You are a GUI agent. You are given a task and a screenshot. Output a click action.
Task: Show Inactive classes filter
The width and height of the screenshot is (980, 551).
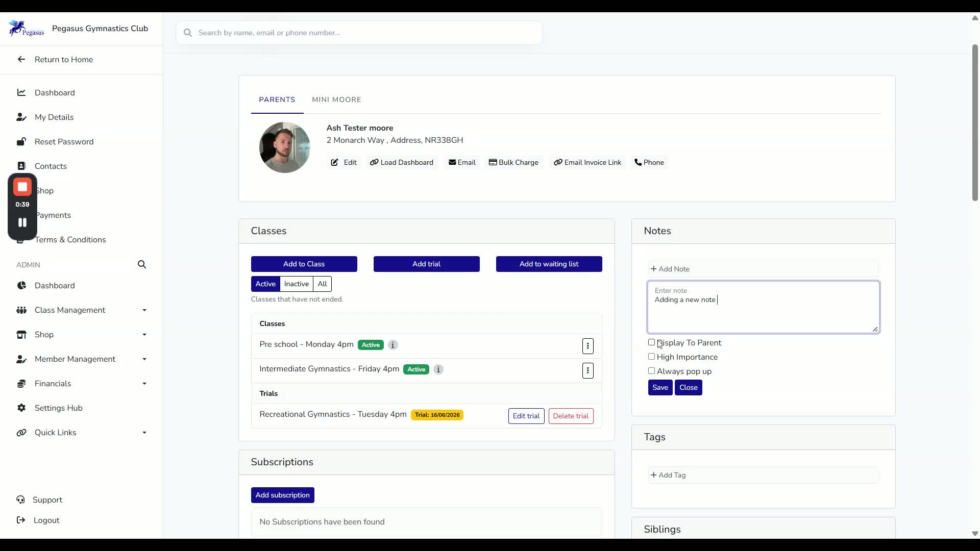(x=297, y=284)
